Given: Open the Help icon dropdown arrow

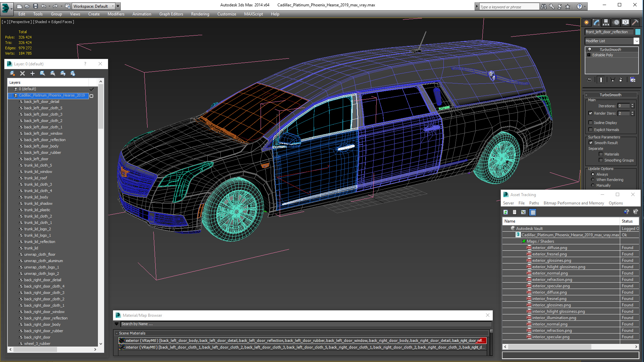Looking at the screenshot, I should point(585,6).
